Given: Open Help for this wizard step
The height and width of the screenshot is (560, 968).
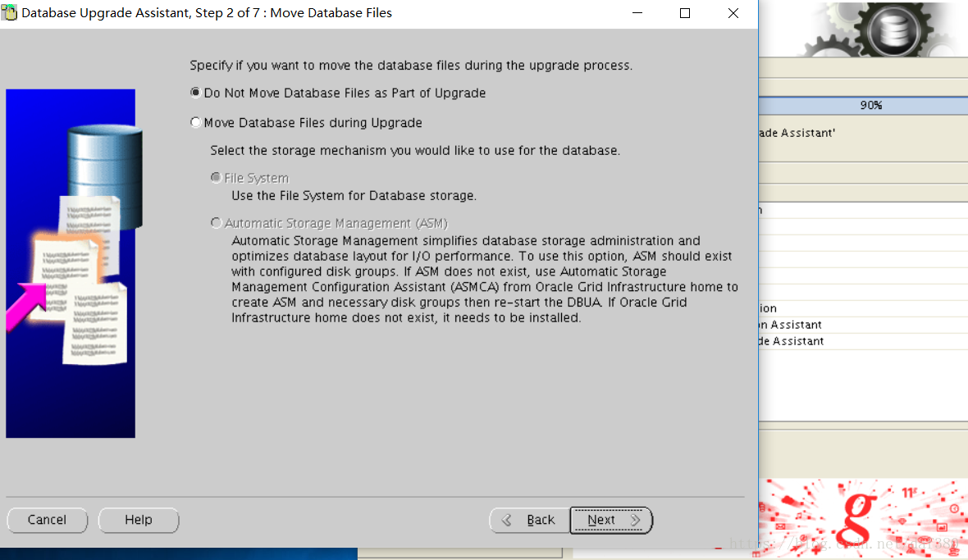Looking at the screenshot, I should tap(139, 520).
